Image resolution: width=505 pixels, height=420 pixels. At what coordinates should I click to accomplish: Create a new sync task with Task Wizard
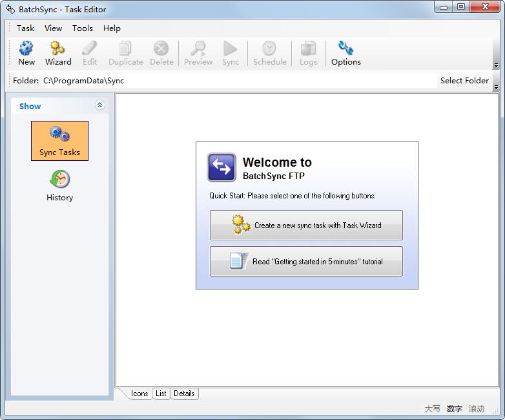coord(306,226)
